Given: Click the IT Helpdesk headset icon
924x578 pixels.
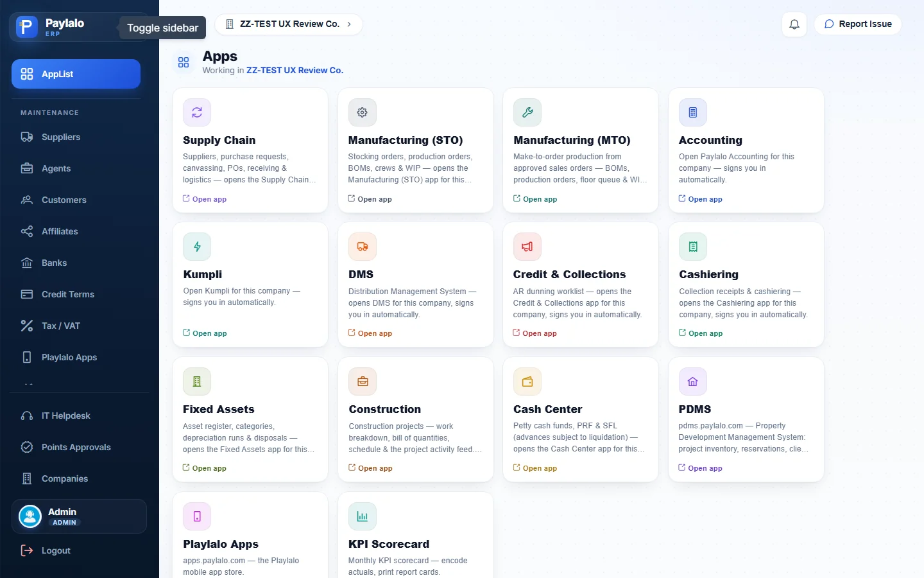Looking at the screenshot, I should (x=27, y=416).
